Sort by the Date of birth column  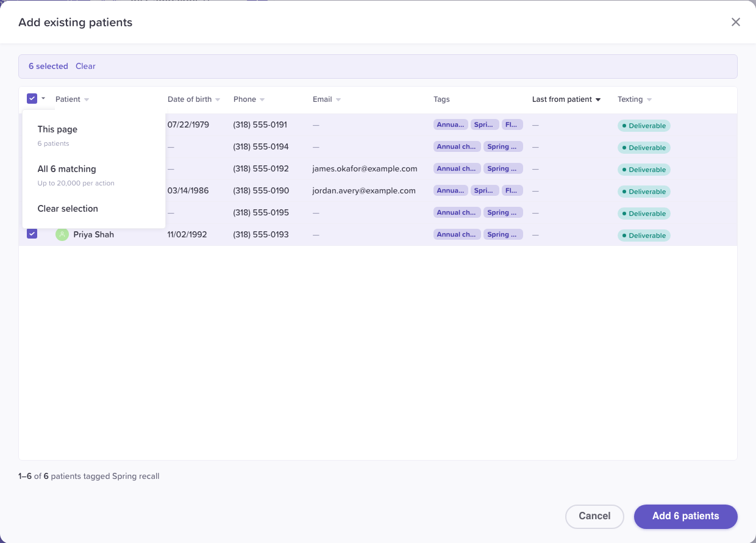coord(194,99)
